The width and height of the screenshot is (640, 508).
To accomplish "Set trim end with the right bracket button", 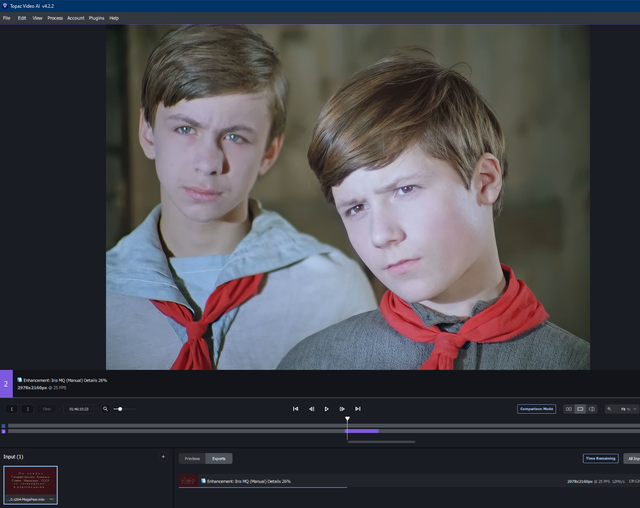I will [x=27, y=409].
